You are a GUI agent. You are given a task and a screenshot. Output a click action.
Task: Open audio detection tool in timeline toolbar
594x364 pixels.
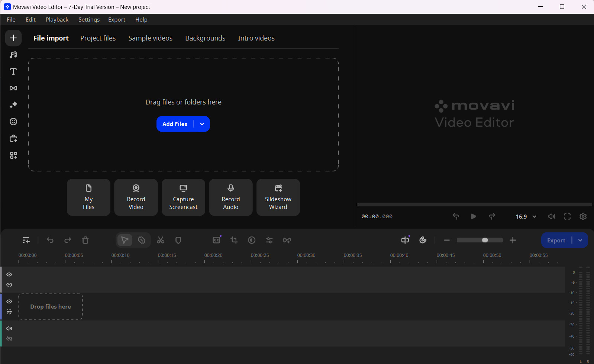(405, 240)
